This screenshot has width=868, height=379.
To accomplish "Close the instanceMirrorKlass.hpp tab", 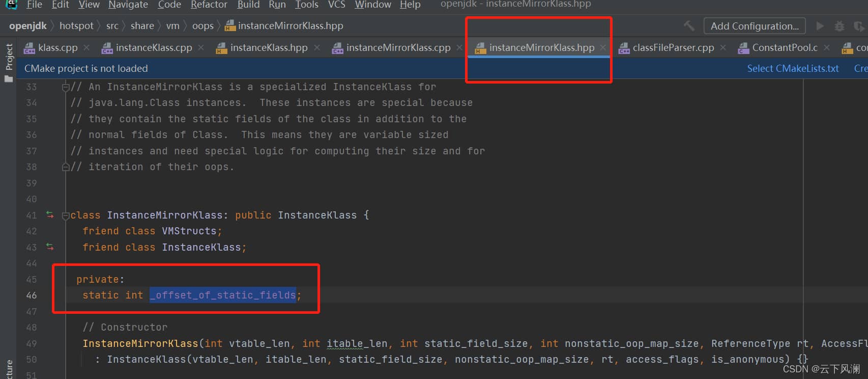I will (x=603, y=47).
